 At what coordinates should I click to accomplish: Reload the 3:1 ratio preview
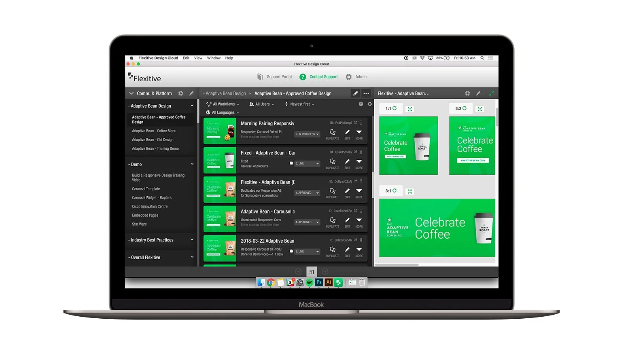[395, 190]
